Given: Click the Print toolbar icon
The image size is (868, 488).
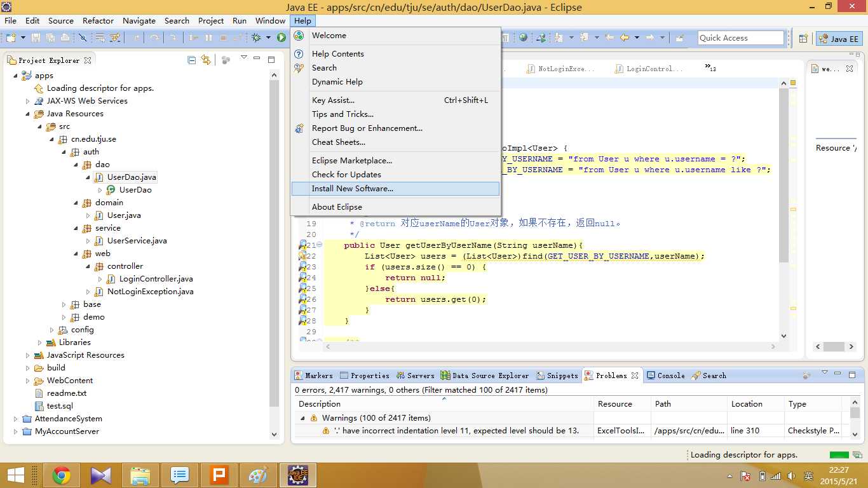Looking at the screenshot, I should pos(64,38).
